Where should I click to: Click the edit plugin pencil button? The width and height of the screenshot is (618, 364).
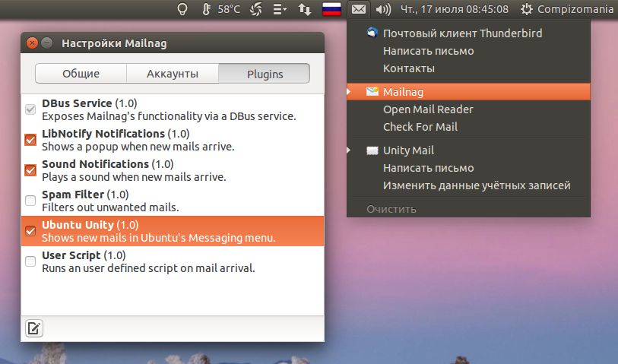[x=34, y=328]
